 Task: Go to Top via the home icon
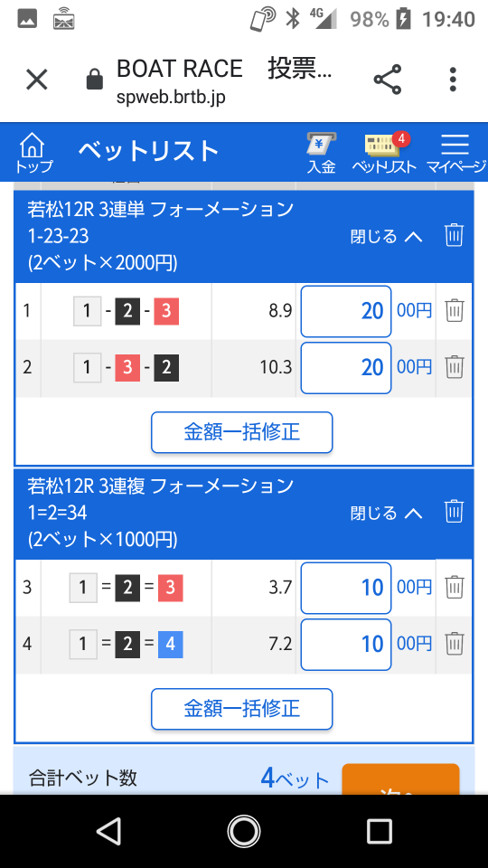point(33,153)
